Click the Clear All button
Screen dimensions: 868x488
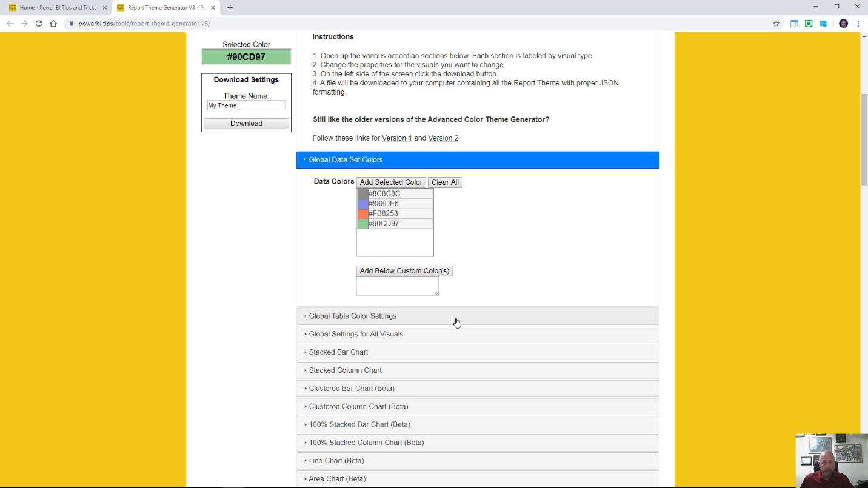pos(445,182)
